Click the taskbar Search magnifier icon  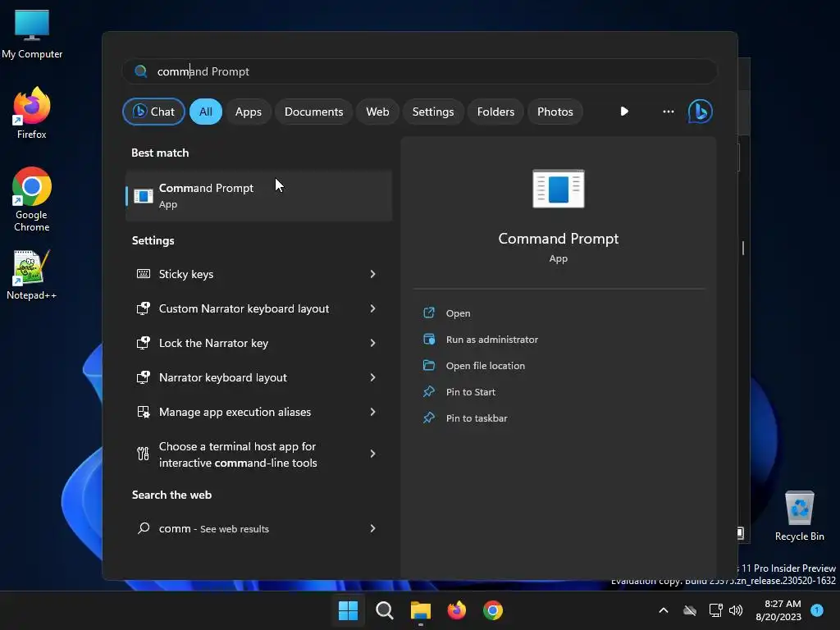(x=385, y=610)
